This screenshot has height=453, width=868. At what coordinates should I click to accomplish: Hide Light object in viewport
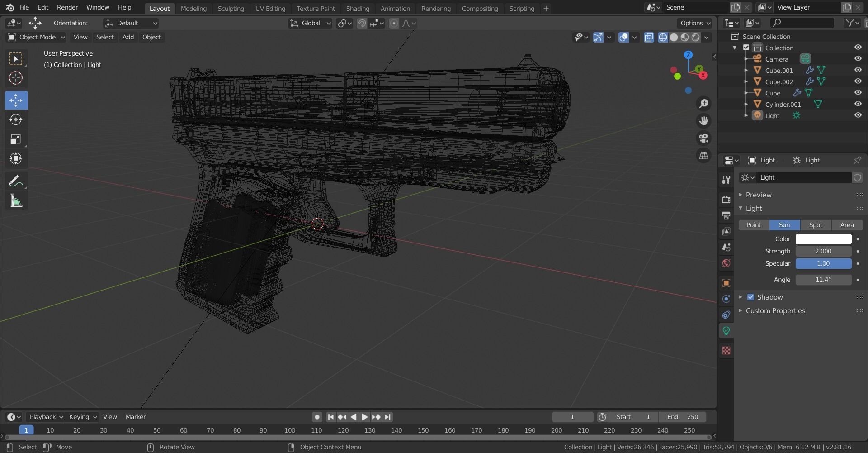pyautogui.click(x=858, y=115)
